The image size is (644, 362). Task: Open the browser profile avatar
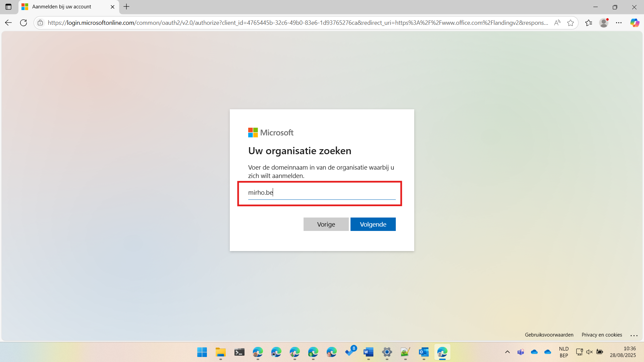pyautogui.click(x=604, y=23)
